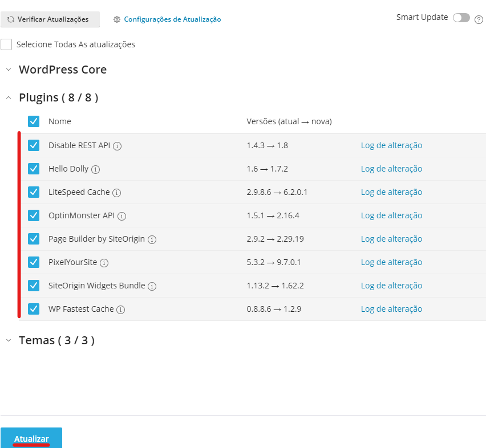Open LiteSpeed Cache Log de alteração
This screenshot has height=448, width=486.
tap(391, 192)
